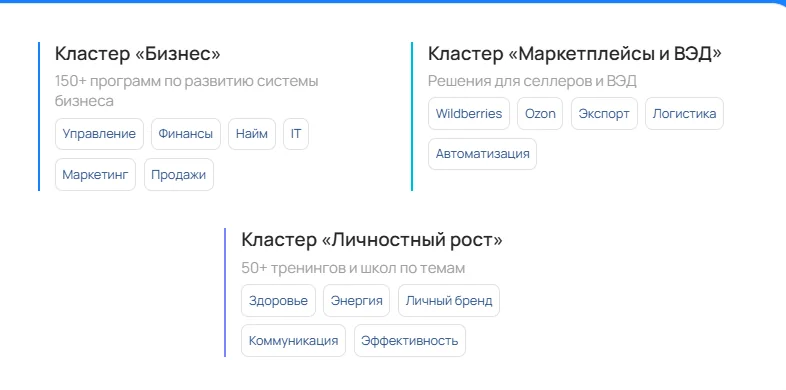Viewport: 786px width, 390px height.
Task: Select the Эффективность tag
Action: click(x=410, y=341)
